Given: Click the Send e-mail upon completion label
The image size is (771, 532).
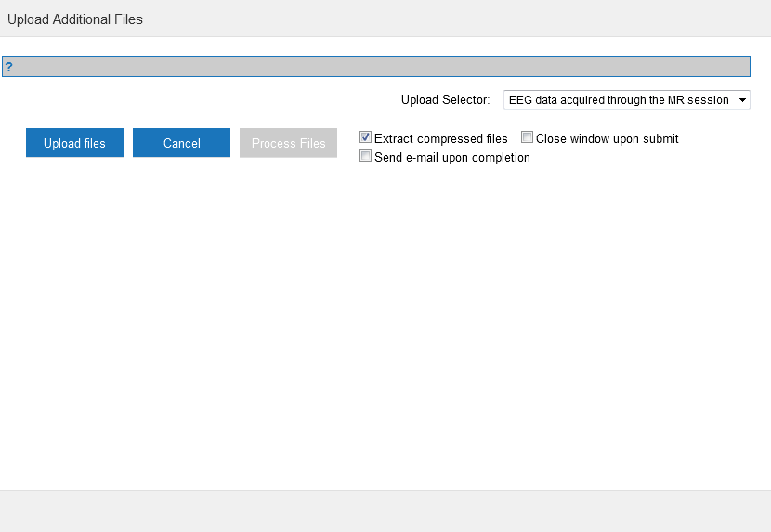Looking at the screenshot, I should click(x=451, y=157).
